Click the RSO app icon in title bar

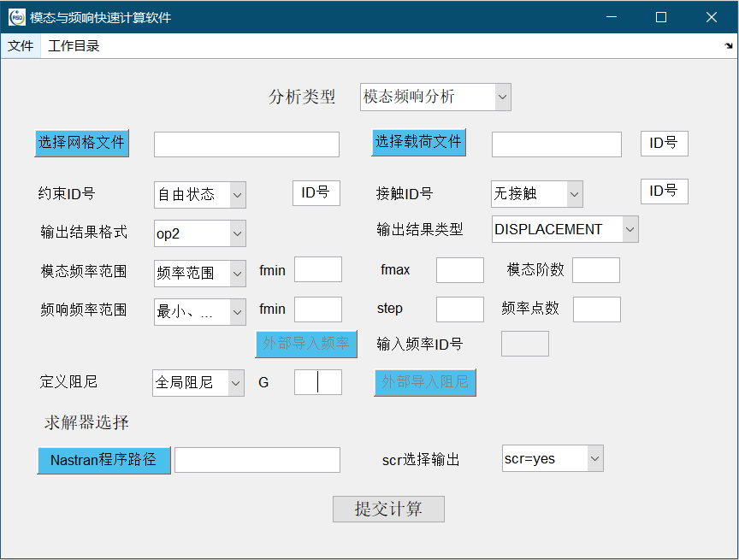16,17
